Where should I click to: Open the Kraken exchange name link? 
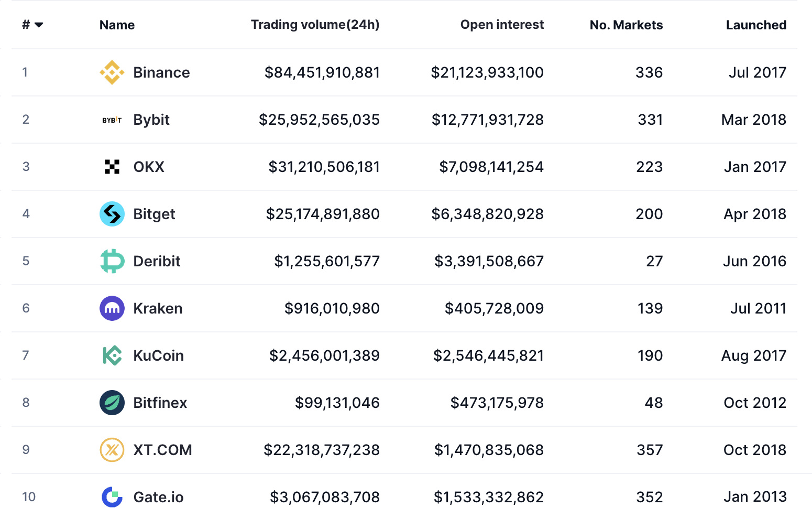click(158, 308)
